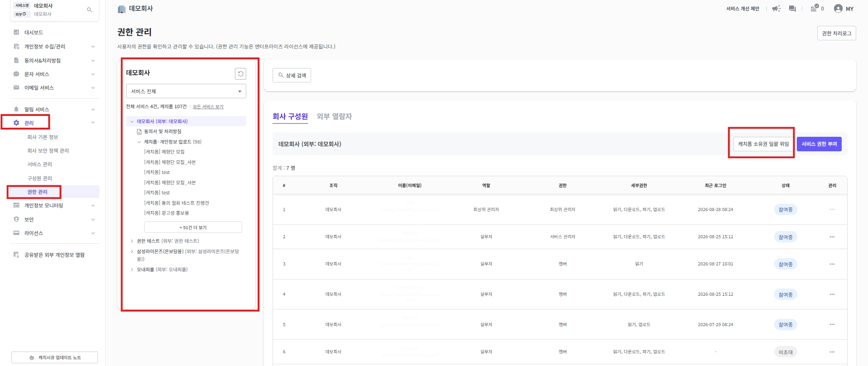The width and height of the screenshot is (868, 366).
Task: Expand the 개인정보 모니터링 sidebar chevron
Action: pyautogui.click(x=93, y=206)
